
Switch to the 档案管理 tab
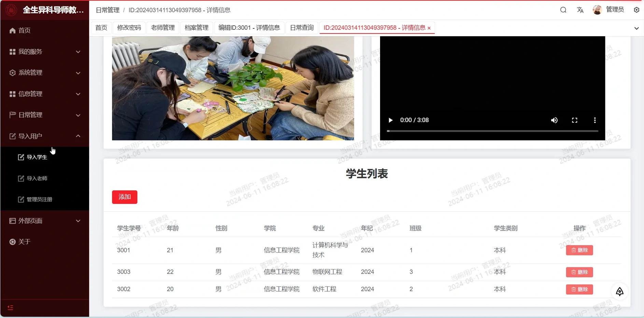point(196,28)
